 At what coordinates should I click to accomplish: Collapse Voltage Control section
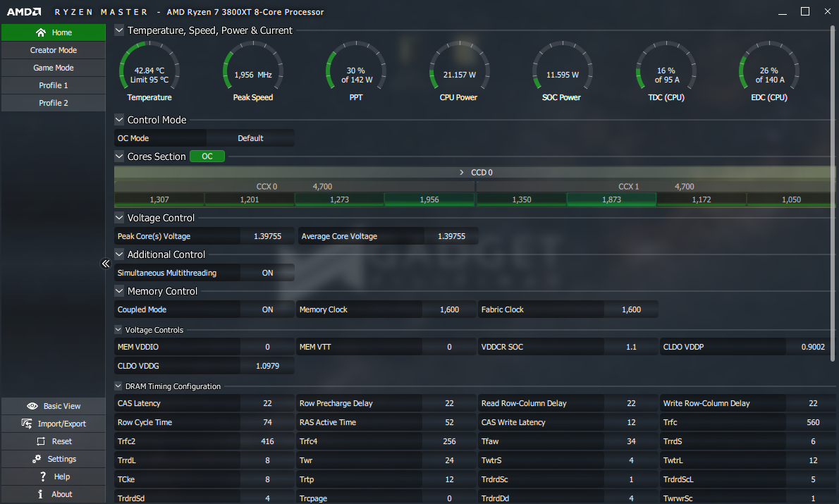click(x=119, y=218)
